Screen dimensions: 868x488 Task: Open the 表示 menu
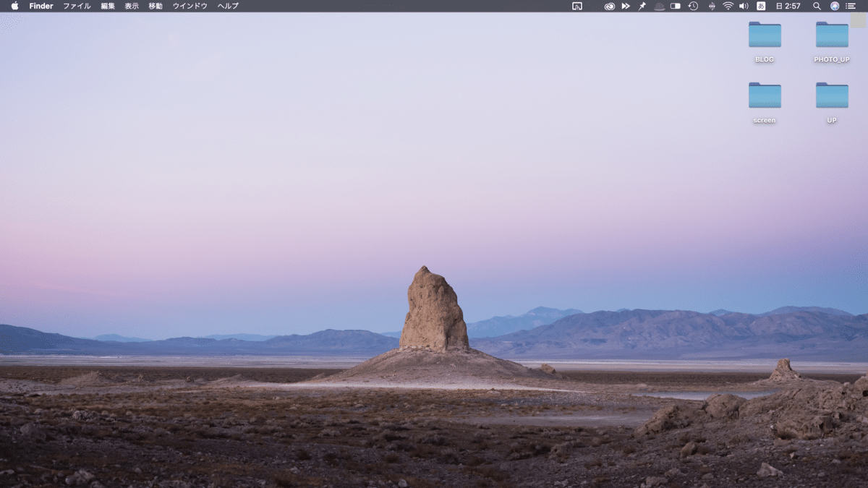pyautogui.click(x=132, y=6)
